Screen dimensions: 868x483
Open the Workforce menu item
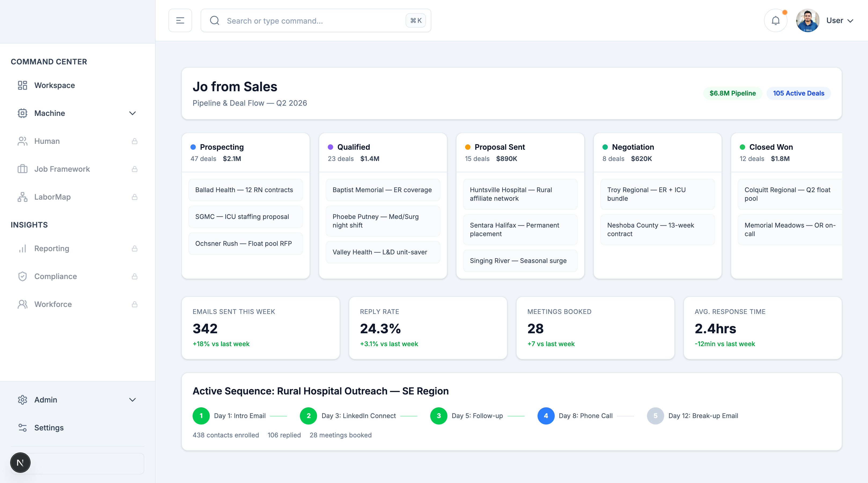point(53,304)
